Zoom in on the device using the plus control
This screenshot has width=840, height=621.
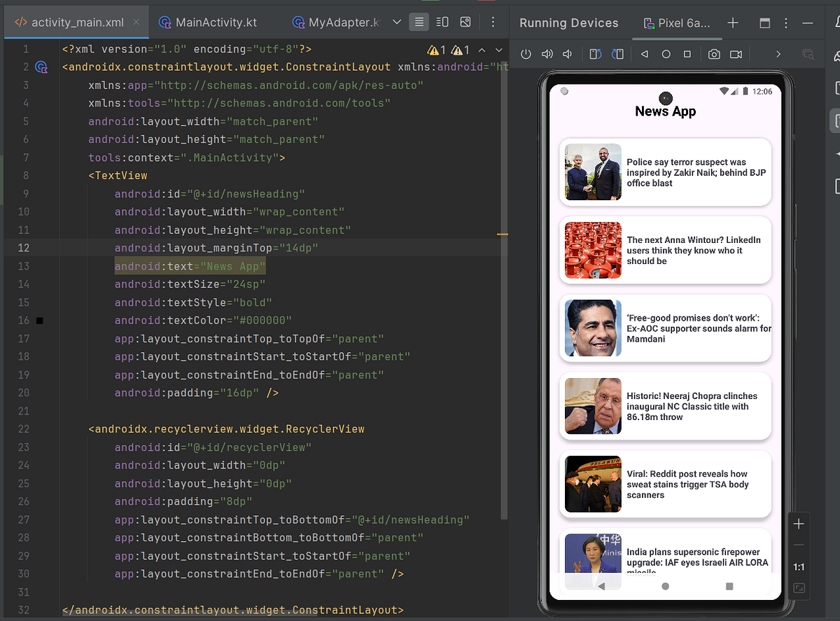click(x=799, y=523)
